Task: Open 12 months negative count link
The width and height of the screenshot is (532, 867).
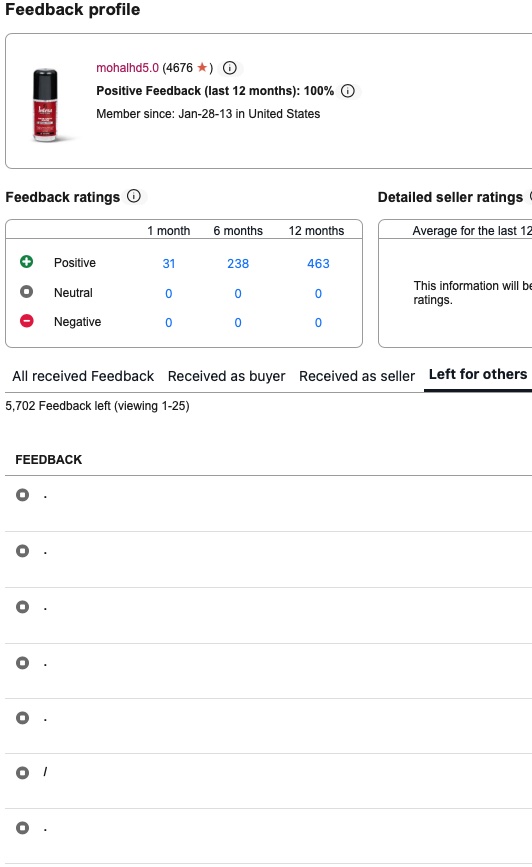Action: 318,323
